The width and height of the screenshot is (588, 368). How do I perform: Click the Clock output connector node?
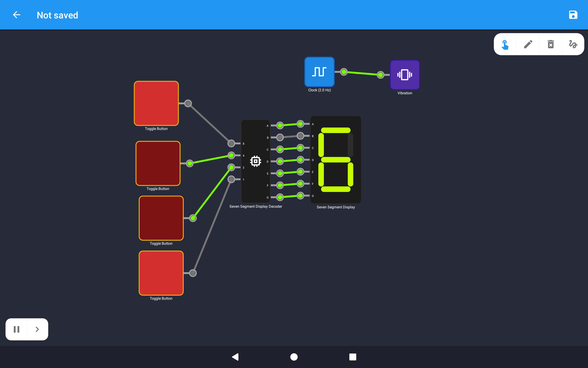(344, 72)
